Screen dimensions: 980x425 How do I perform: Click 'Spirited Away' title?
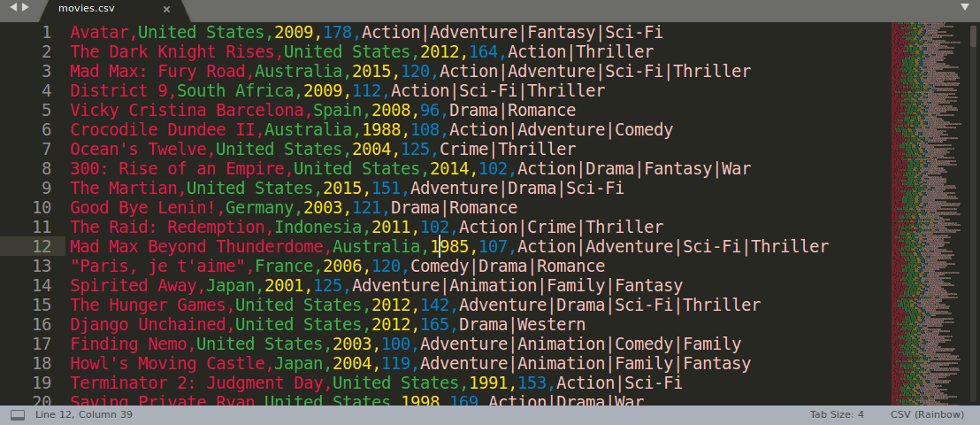pos(134,286)
